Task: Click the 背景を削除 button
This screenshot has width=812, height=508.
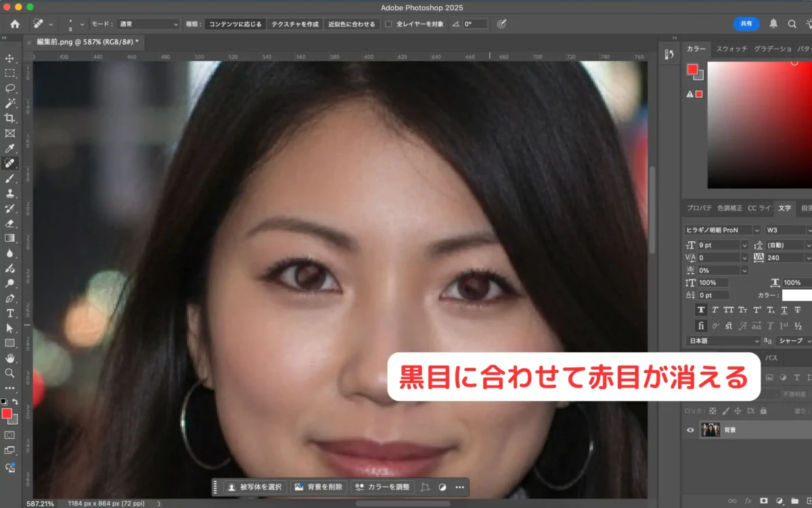Action: 319,486
